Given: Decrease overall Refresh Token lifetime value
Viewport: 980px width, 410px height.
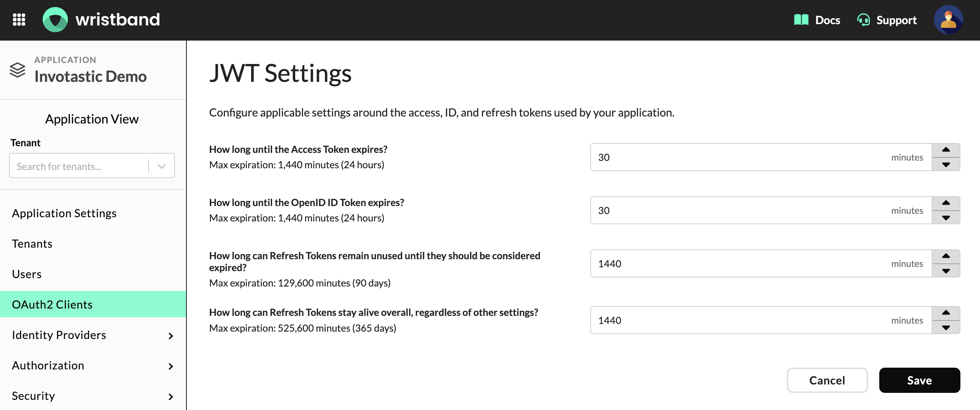Looking at the screenshot, I should [946, 327].
